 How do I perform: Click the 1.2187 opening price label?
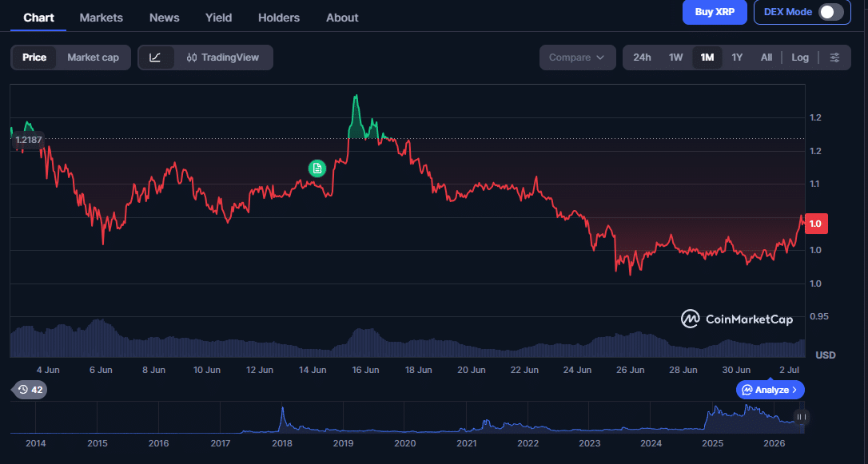point(28,140)
